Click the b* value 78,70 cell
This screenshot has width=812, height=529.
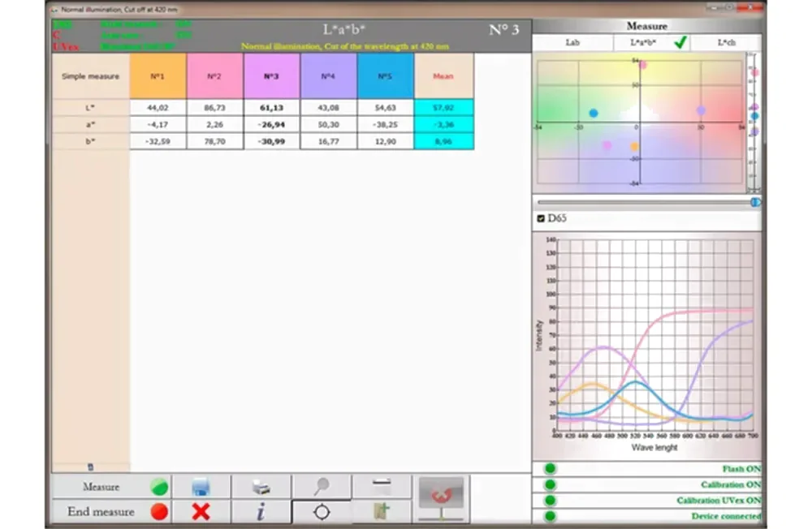(214, 141)
